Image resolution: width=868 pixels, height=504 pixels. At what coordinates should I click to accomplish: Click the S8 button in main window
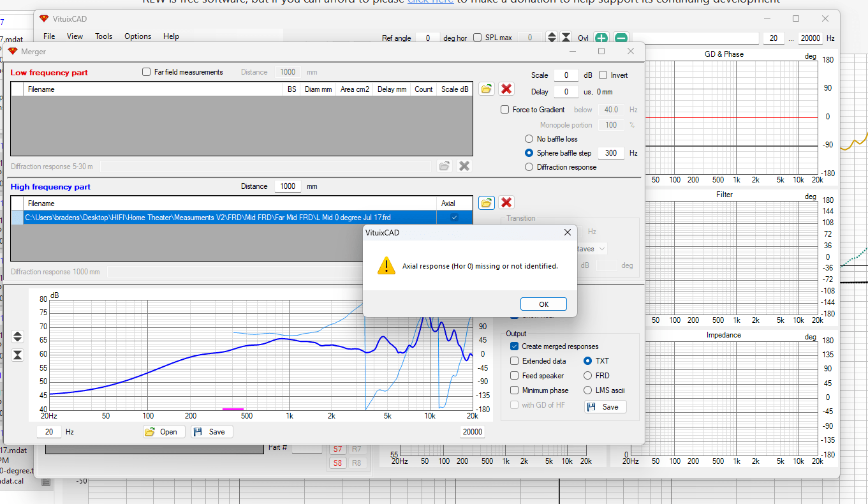[x=337, y=463]
